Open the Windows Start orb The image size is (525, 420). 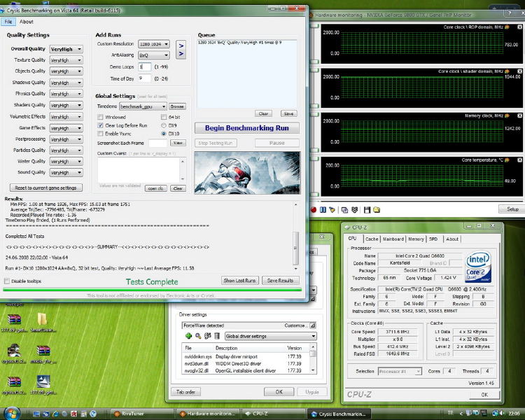coord(11,413)
